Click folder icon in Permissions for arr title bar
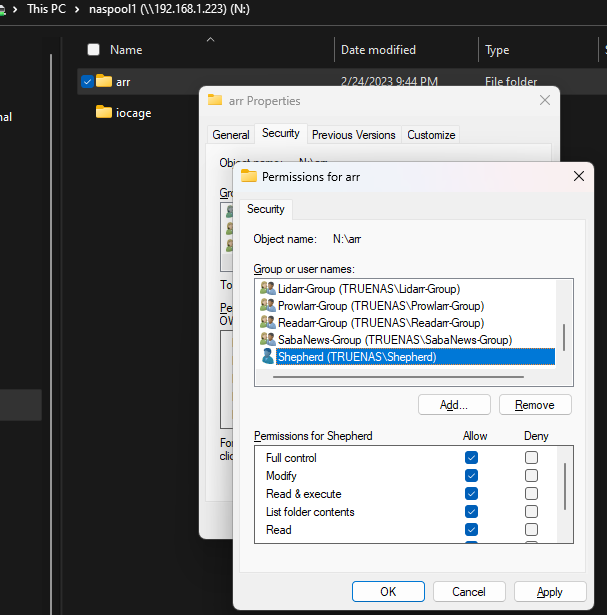Image resolution: width=607 pixels, height=615 pixels. pos(249,176)
